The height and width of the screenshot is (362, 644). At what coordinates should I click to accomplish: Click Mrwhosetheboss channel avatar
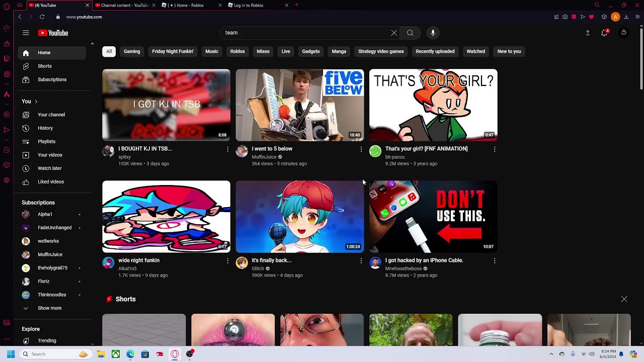coord(375,262)
